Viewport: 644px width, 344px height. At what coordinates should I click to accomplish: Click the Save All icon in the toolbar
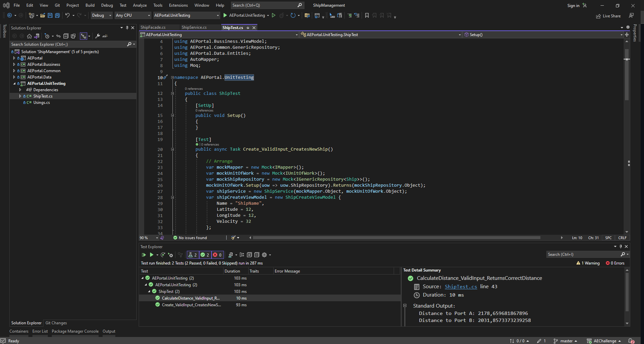[x=57, y=15]
